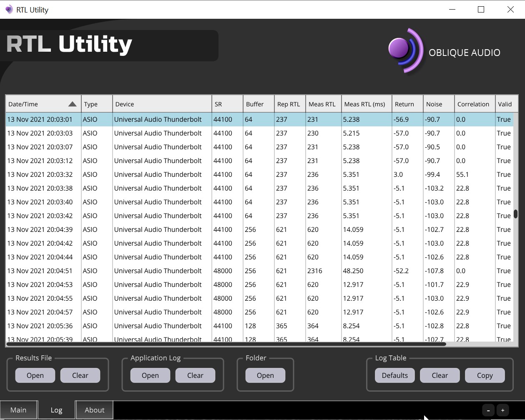This screenshot has height=420, width=525.
Task: Sort by the SR column header
Action: 227,104
